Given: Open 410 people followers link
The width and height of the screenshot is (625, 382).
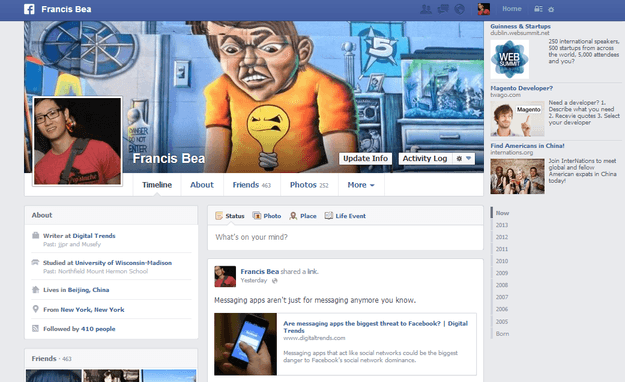Looking at the screenshot, I should pyautogui.click(x=98, y=329).
